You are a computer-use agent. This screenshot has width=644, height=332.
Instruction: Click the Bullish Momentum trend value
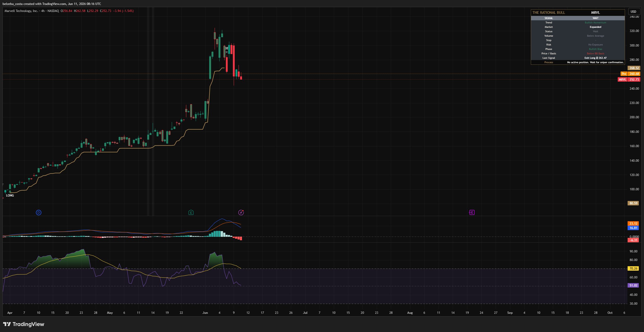point(595,23)
